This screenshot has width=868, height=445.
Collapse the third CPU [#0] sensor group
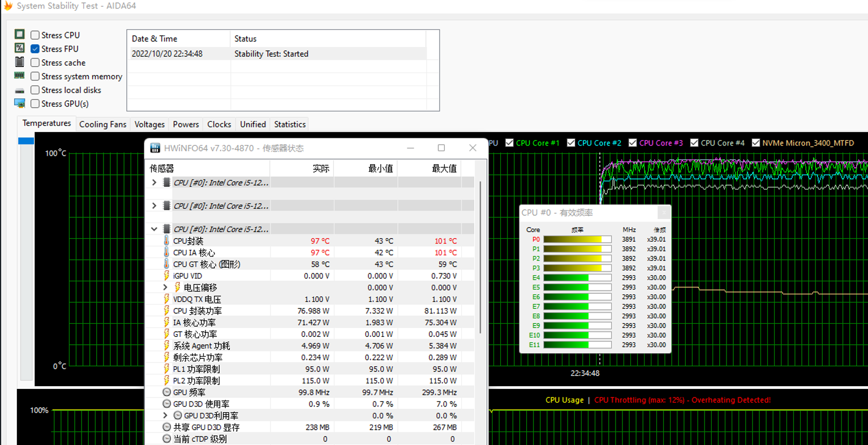click(154, 229)
